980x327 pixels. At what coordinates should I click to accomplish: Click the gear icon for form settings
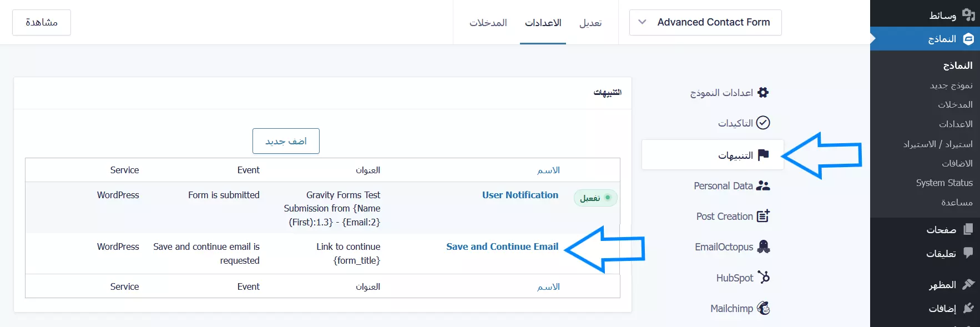763,93
